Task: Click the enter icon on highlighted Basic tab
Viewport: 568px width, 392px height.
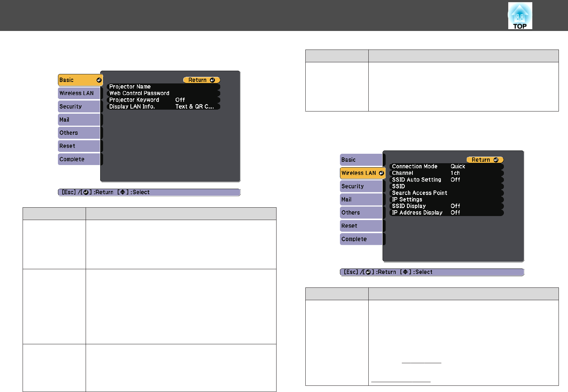Action: (99, 80)
